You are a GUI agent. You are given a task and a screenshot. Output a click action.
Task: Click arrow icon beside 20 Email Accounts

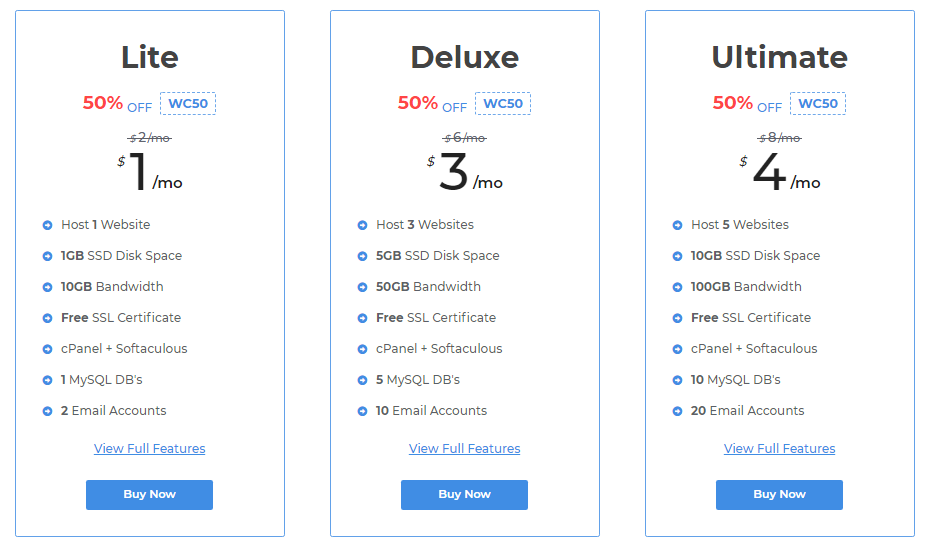point(677,411)
